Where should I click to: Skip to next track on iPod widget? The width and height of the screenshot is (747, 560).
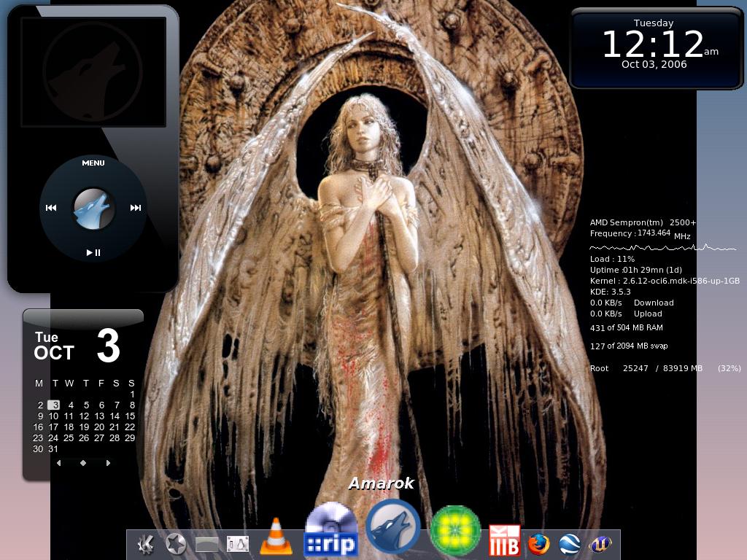click(x=135, y=208)
